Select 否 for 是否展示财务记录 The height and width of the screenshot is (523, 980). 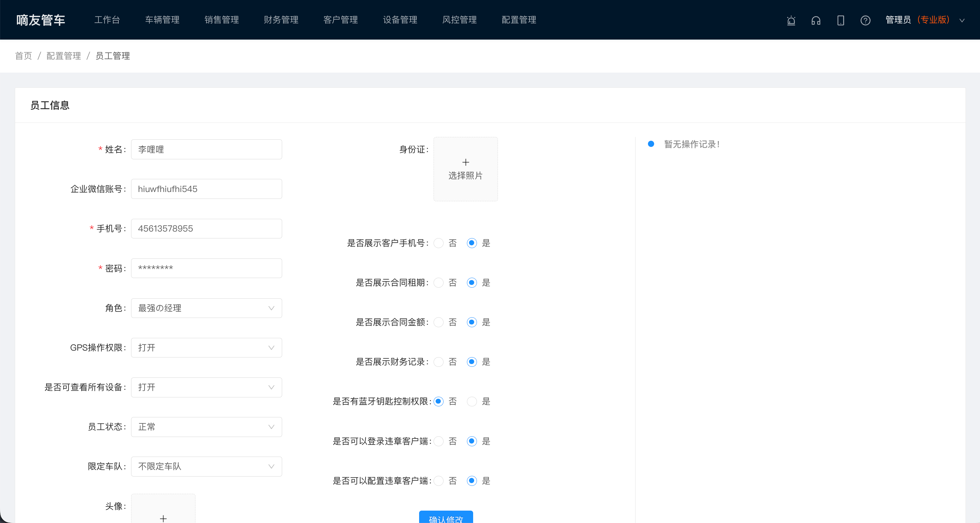tap(438, 362)
